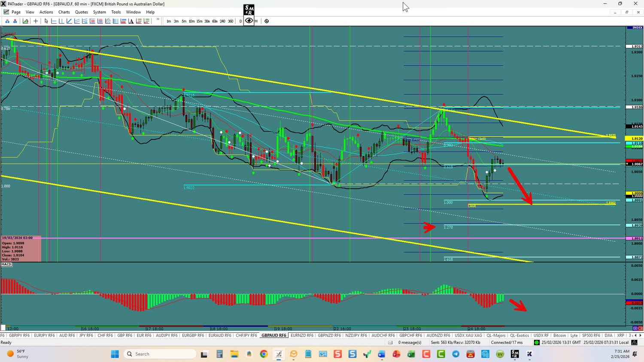The width and height of the screenshot is (644, 362).
Task: Open the chart indicators icon
Action: click(x=26, y=21)
